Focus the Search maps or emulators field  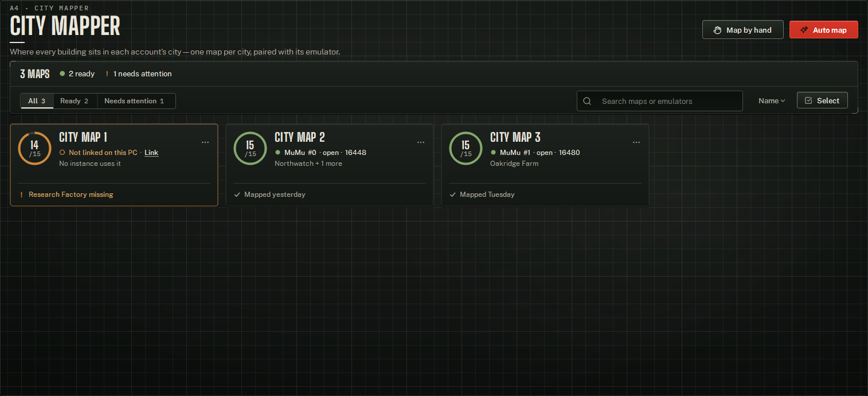(x=660, y=101)
